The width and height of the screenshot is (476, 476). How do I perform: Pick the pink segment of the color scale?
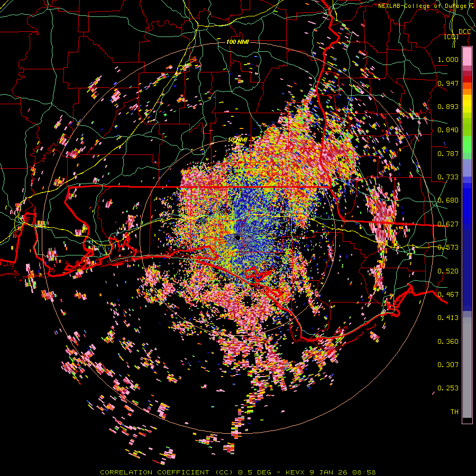point(467,56)
